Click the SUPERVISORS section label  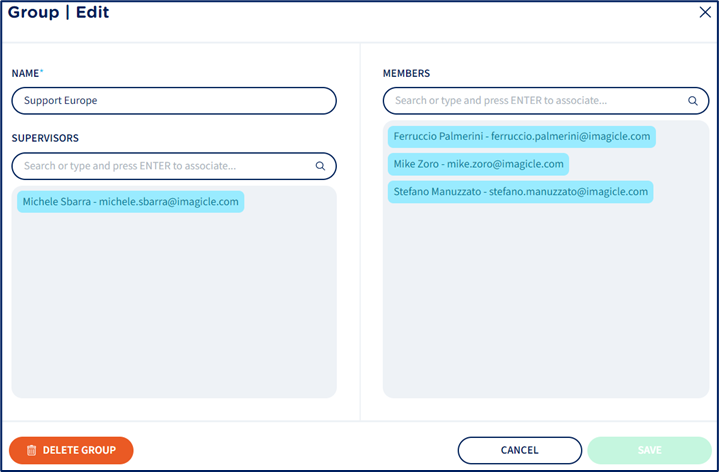point(45,138)
